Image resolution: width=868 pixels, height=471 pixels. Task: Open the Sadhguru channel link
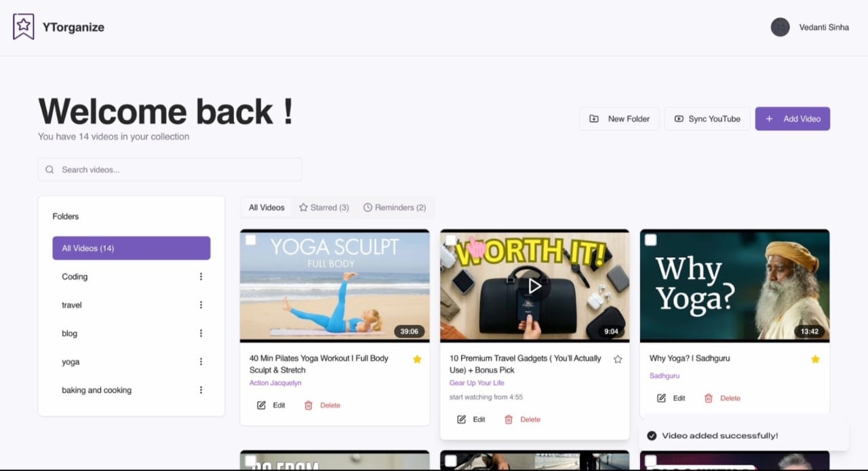(665, 375)
